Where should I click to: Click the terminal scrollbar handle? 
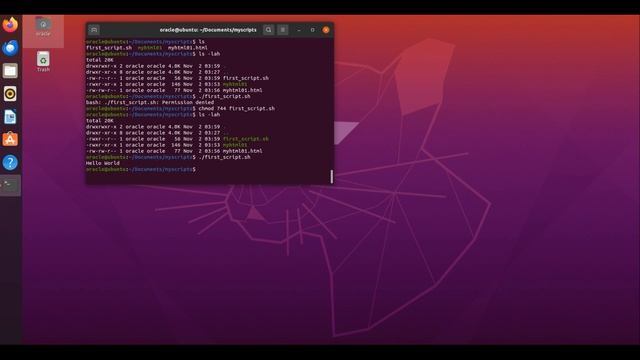click(x=331, y=176)
